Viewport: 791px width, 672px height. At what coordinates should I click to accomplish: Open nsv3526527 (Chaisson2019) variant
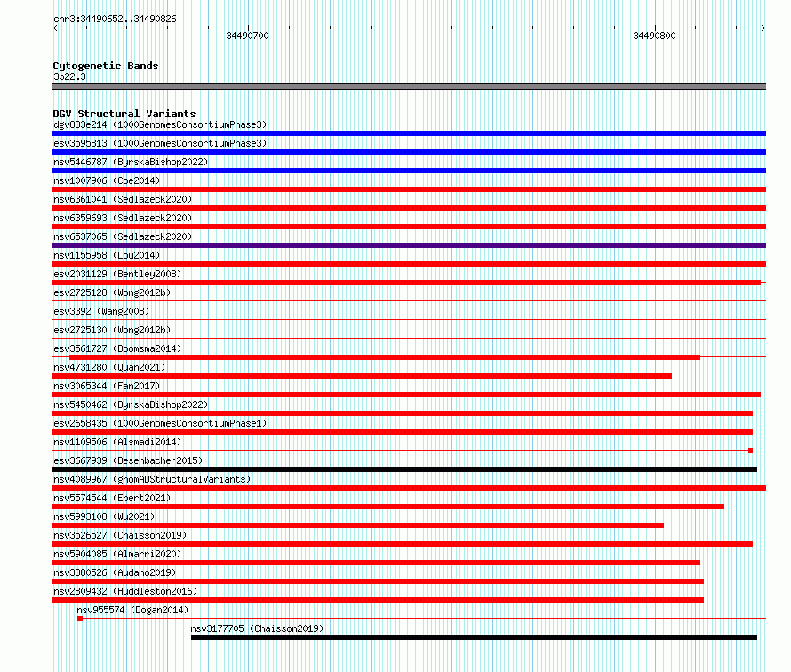pos(120,535)
